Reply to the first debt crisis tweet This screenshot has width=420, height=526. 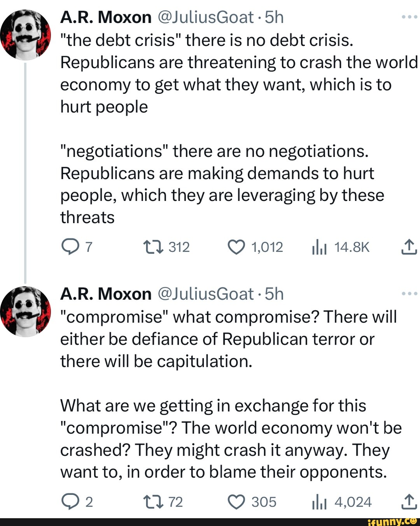pyautogui.click(x=70, y=247)
